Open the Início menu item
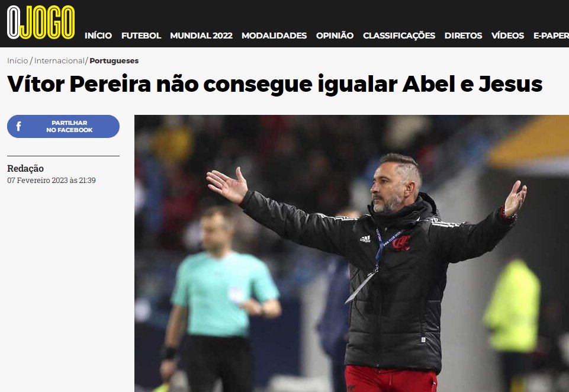This screenshot has height=392, width=569. [98, 36]
